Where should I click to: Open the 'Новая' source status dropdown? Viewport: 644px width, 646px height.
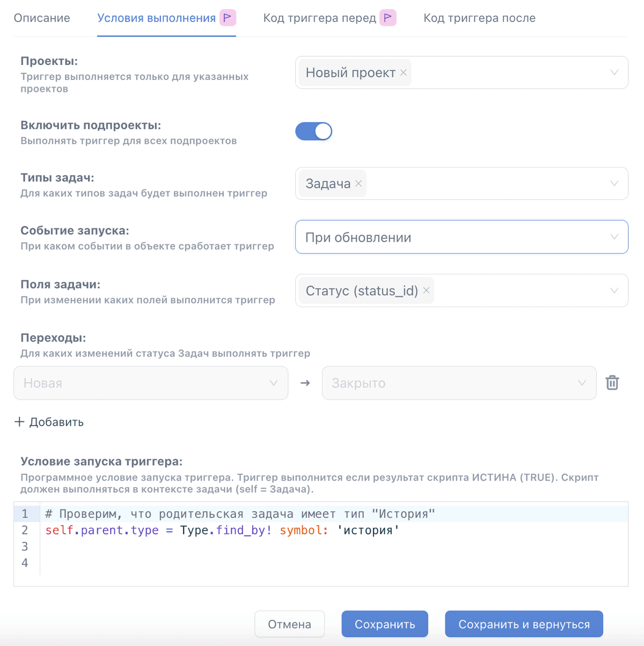point(151,383)
